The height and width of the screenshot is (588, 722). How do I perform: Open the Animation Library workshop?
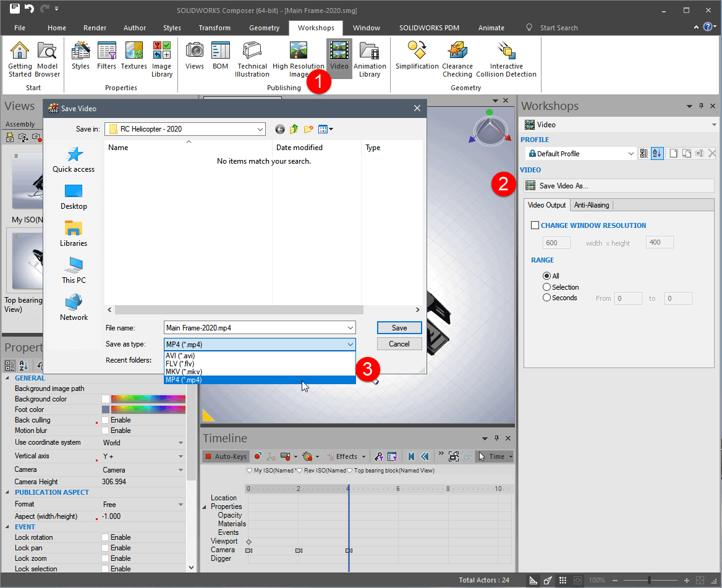(x=370, y=59)
